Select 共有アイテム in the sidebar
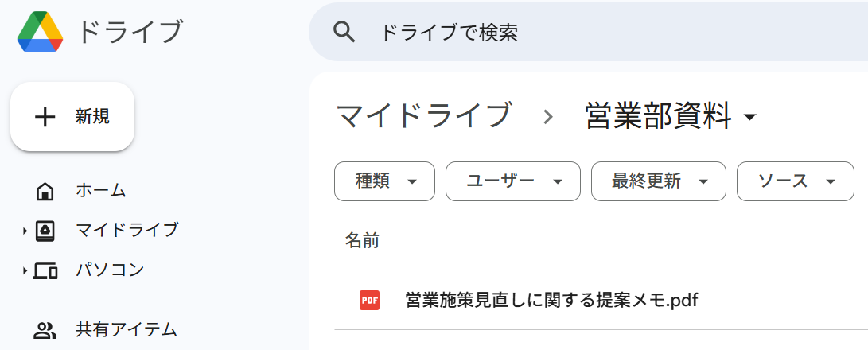Viewport: 868px width, 350px height. coord(126,329)
